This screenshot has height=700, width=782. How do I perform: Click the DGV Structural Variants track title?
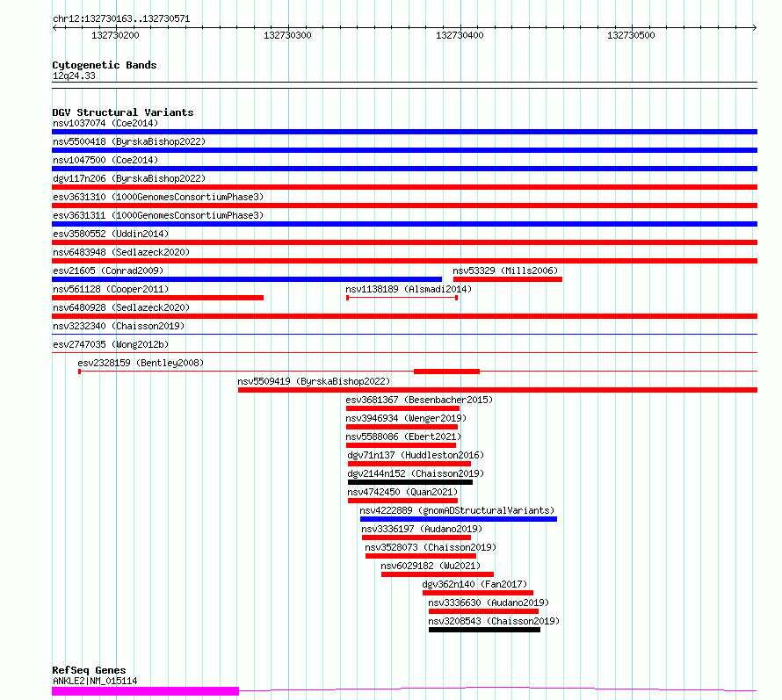[123, 112]
